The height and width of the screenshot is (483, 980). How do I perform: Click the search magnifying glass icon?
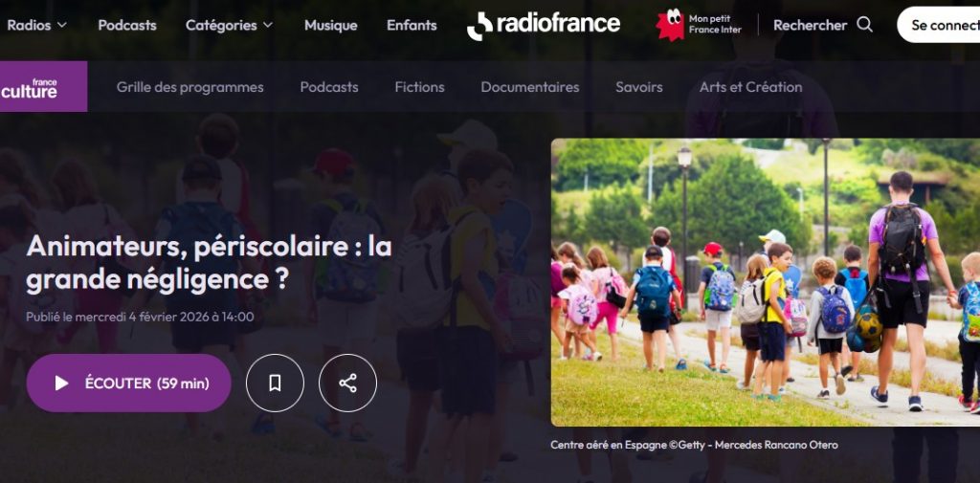point(864,25)
